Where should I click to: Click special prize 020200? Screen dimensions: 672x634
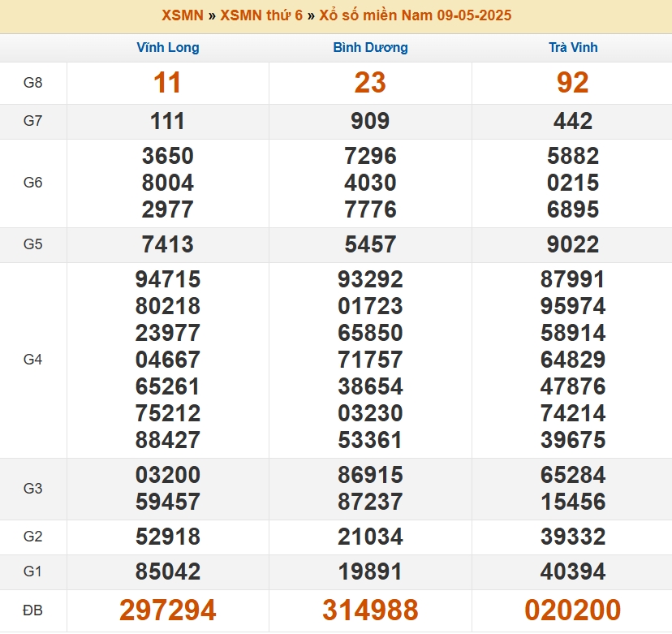click(573, 610)
